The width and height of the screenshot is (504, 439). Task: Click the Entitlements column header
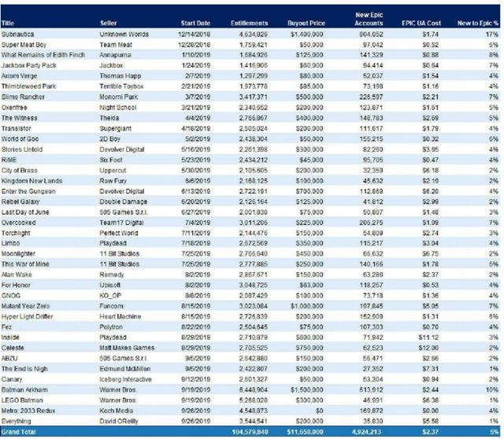coord(249,24)
